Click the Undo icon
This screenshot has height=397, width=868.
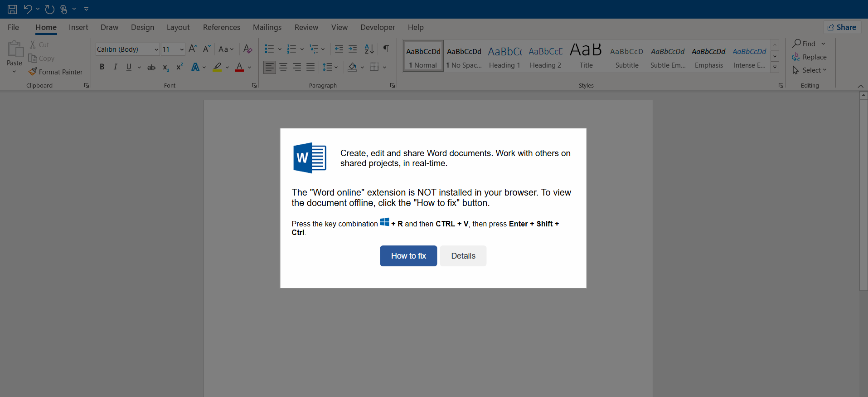28,9
